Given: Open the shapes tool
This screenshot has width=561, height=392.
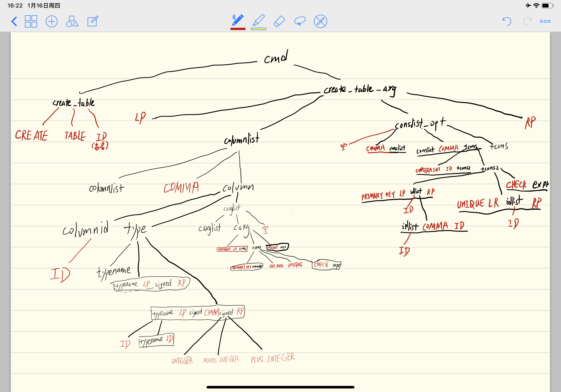Looking at the screenshot, I should point(72,21).
